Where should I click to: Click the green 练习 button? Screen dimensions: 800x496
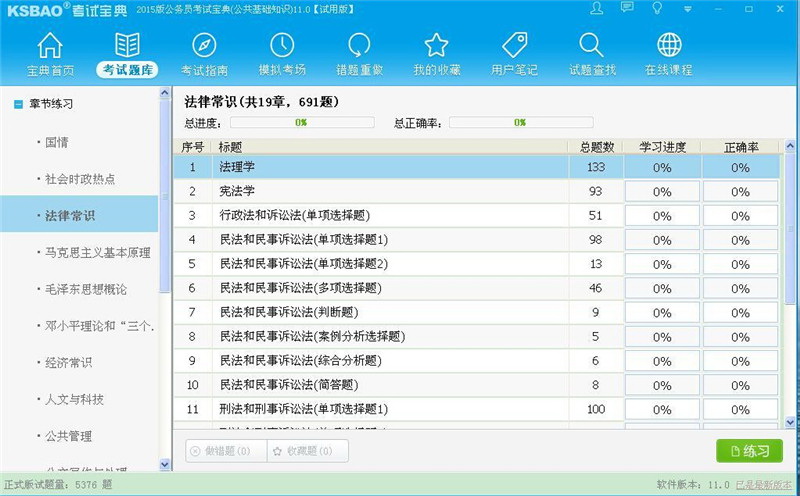click(x=749, y=451)
